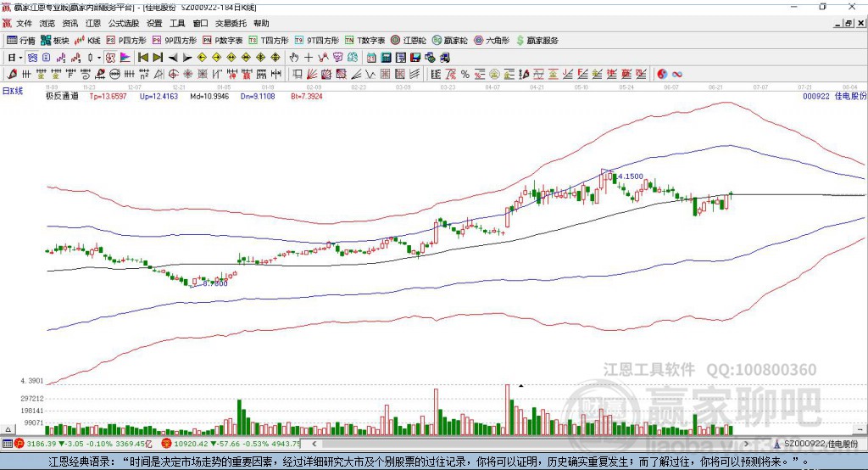Open the 9P四方形 tool

[x=175, y=41]
